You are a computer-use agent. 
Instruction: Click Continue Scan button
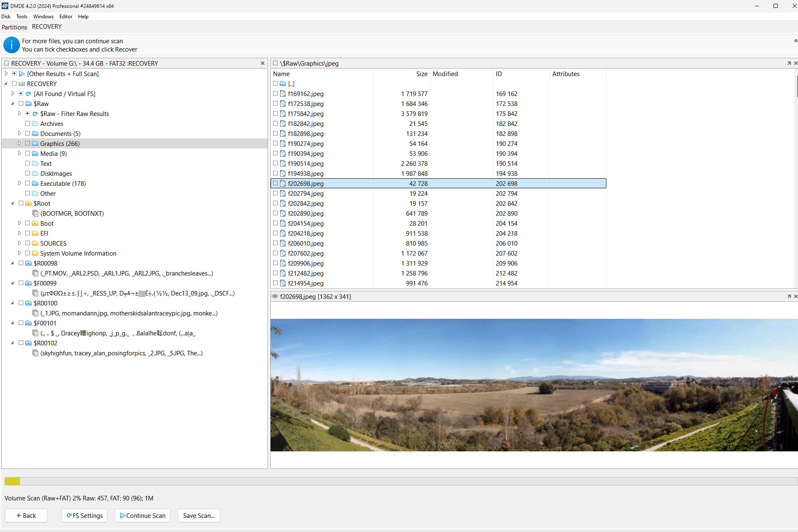(x=142, y=515)
